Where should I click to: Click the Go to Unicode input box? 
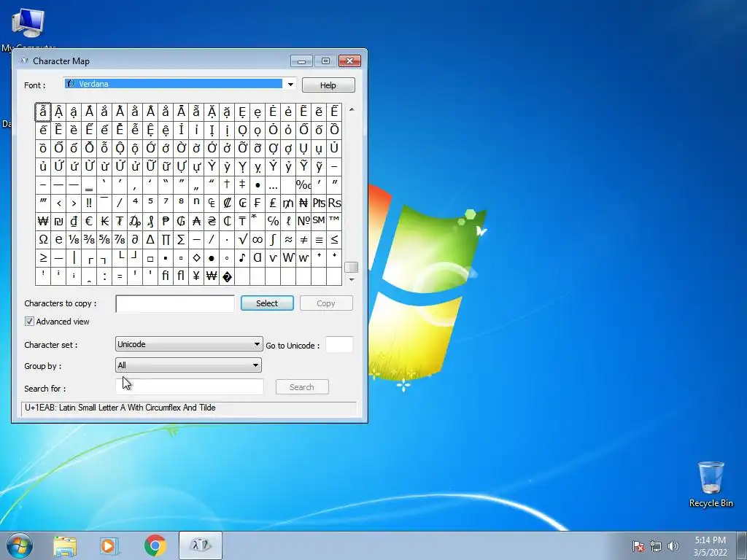[339, 345]
